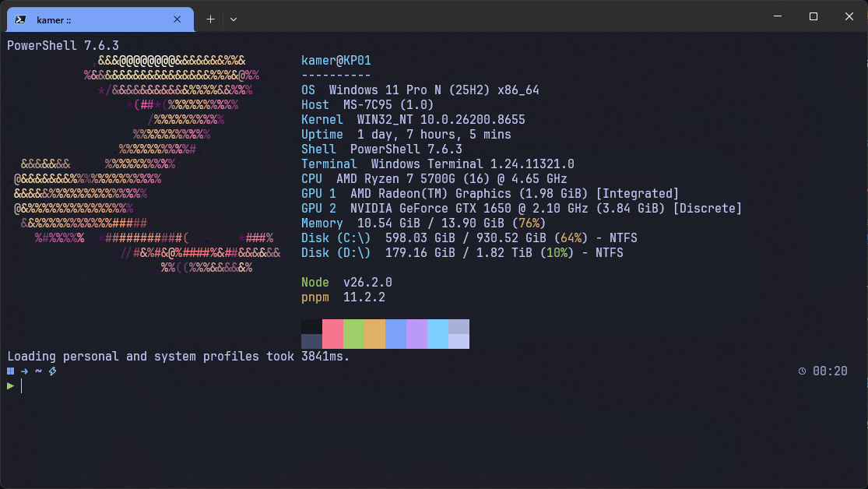Click the GPU 2 line 'NVIDIA GeForce GTX 1650'

(522, 208)
